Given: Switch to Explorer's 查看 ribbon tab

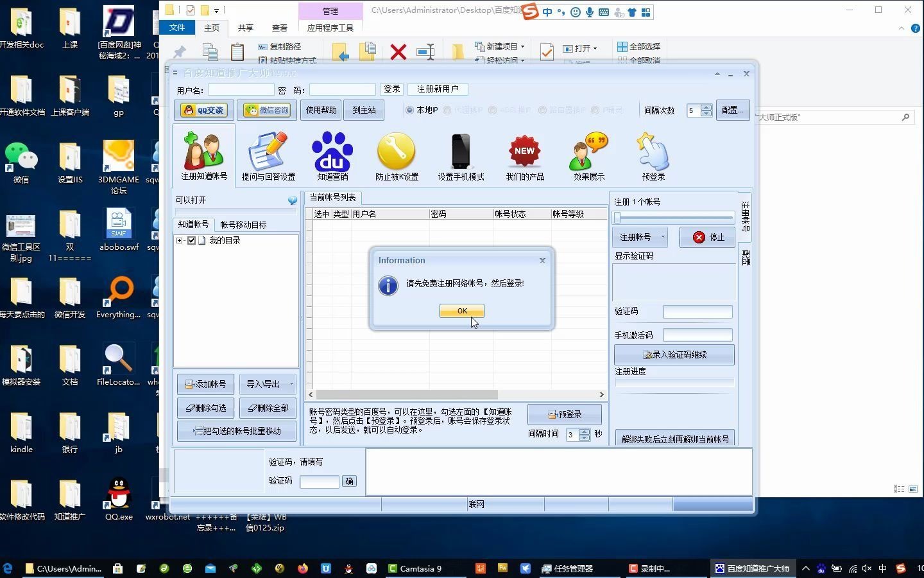Looking at the screenshot, I should (280, 28).
